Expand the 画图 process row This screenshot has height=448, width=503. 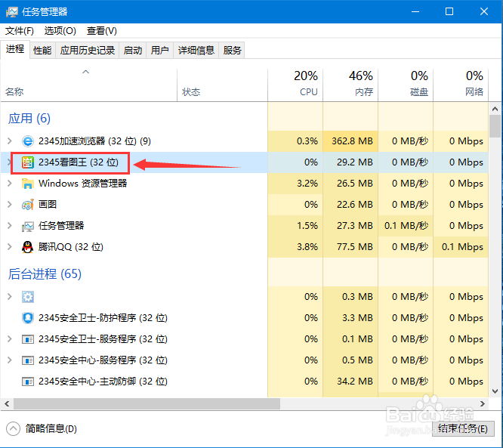(10, 205)
